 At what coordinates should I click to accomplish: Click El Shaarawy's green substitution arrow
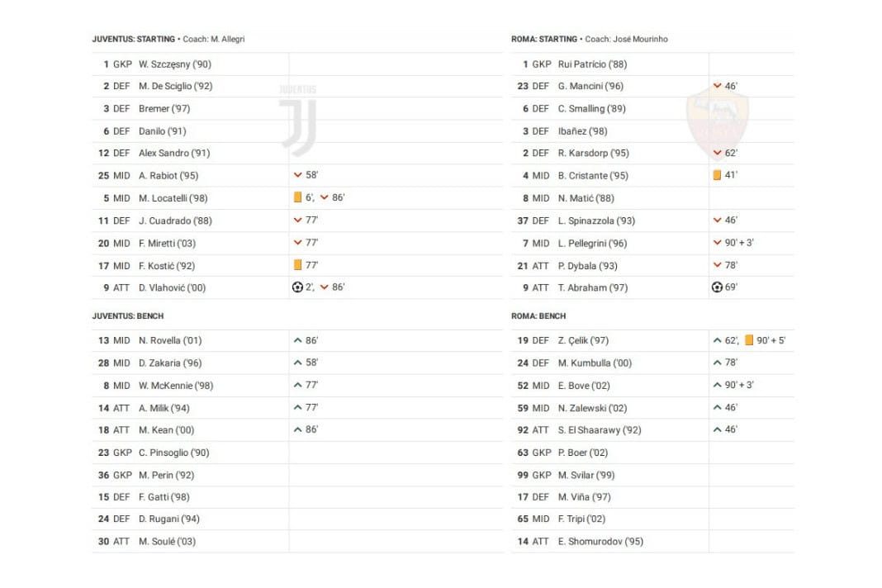[717, 429]
